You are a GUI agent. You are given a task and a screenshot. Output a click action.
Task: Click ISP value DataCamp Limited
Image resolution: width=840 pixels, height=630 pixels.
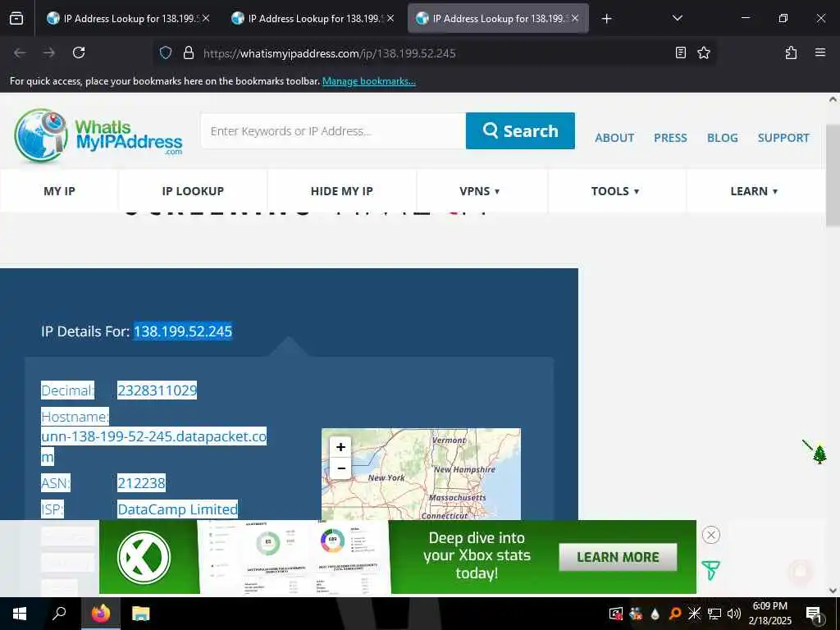coord(177,509)
